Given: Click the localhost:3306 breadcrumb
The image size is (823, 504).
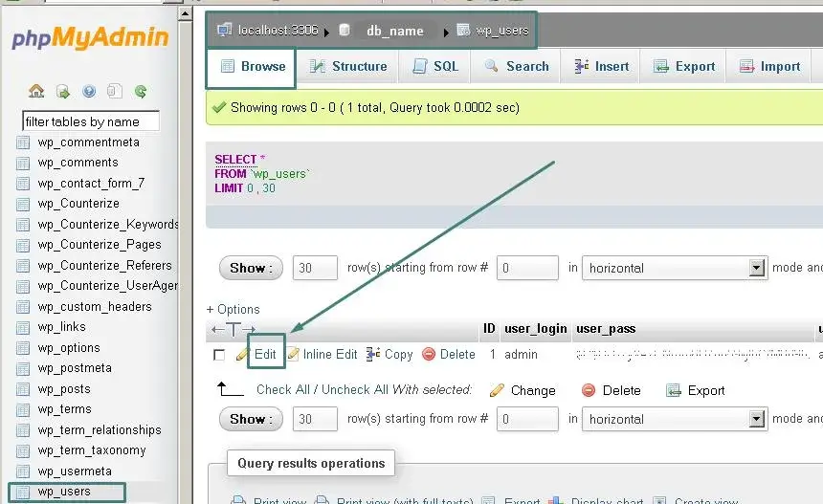Looking at the screenshot, I should click(278, 31).
